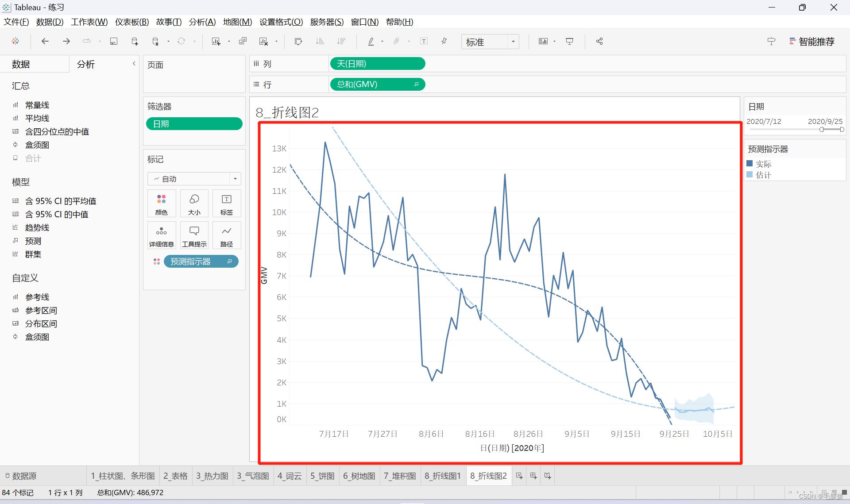The height and width of the screenshot is (504, 850).
Task: Select 趋势线 in the analytics pane
Action: [x=37, y=227]
